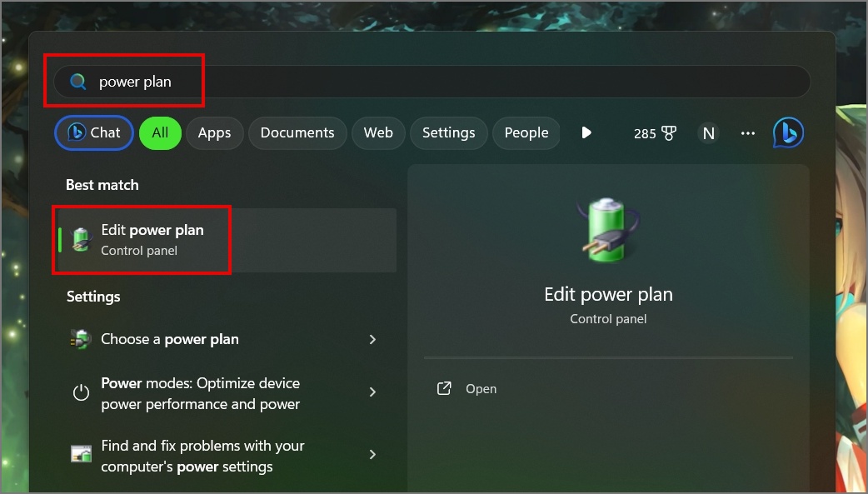The height and width of the screenshot is (494, 868).
Task: Click the search box containing 'power plan'
Action: click(x=432, y=82)
